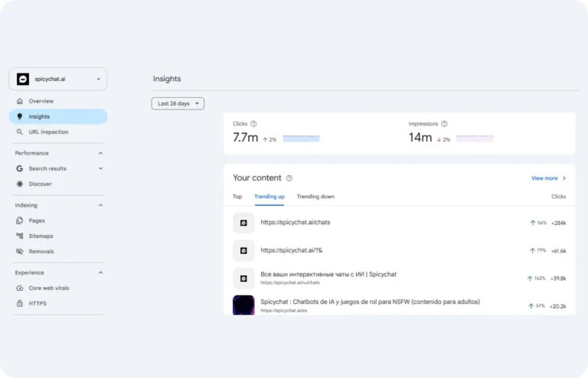The width and height of the screenshot is (588, 378).
Task: Select the Trending up tab
Action: coord(269,197)
